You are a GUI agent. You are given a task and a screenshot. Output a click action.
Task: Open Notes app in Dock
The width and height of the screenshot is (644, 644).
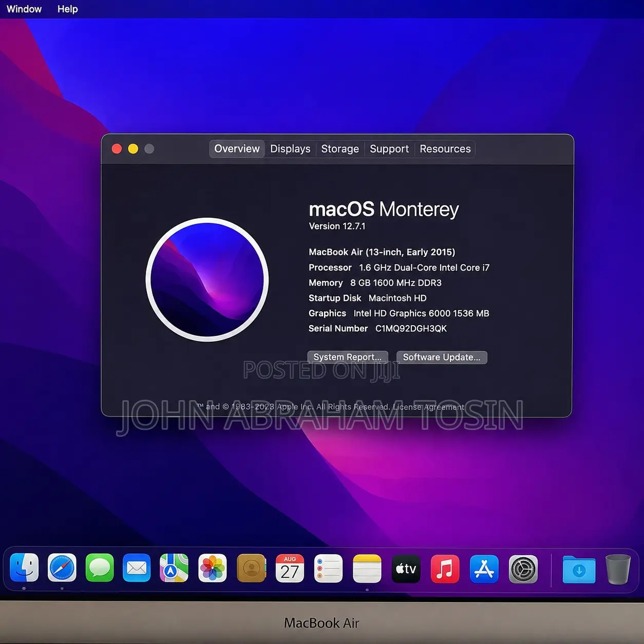pos(367,568)
